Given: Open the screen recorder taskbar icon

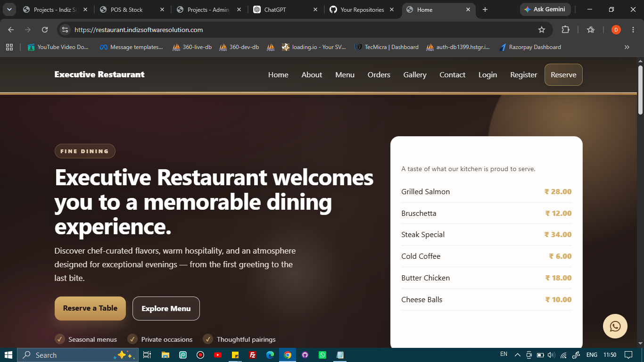Looking at the screenshot, I should click(x=200, y=355).
